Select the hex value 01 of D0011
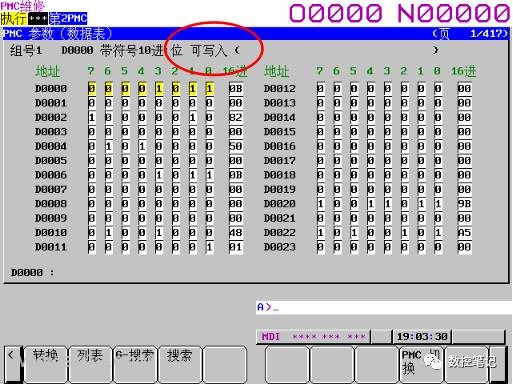This screenshot has width=513, height=385. coord(236,247)
